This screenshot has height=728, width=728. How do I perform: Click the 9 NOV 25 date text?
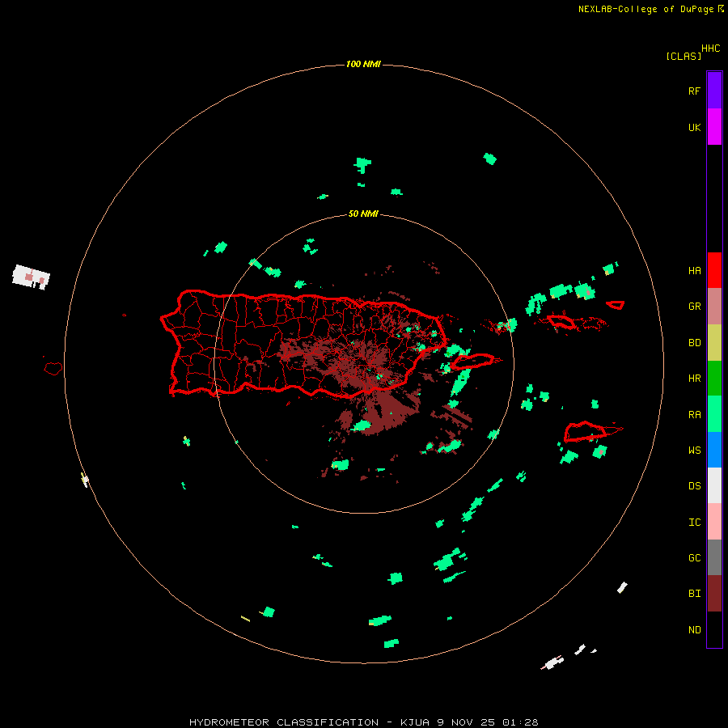pyautogui.click(x=465, y=722)
